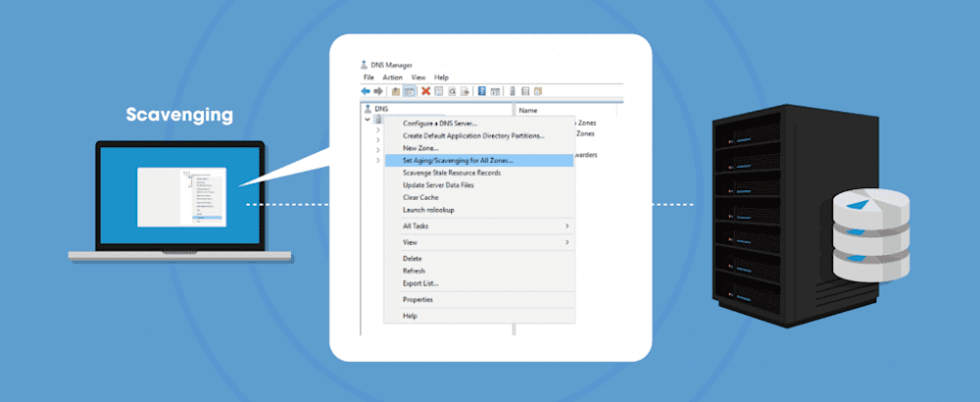Open the Help menu in the menu bar

(441, 77)
